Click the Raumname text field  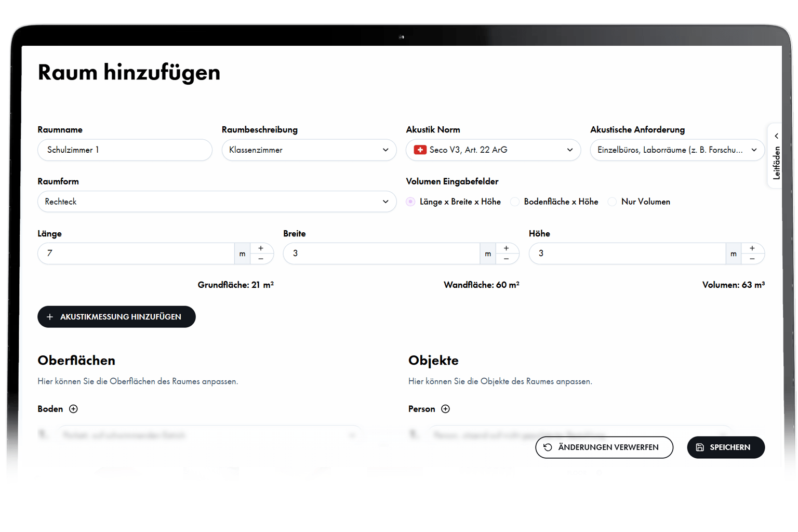(x=125, y=150)
